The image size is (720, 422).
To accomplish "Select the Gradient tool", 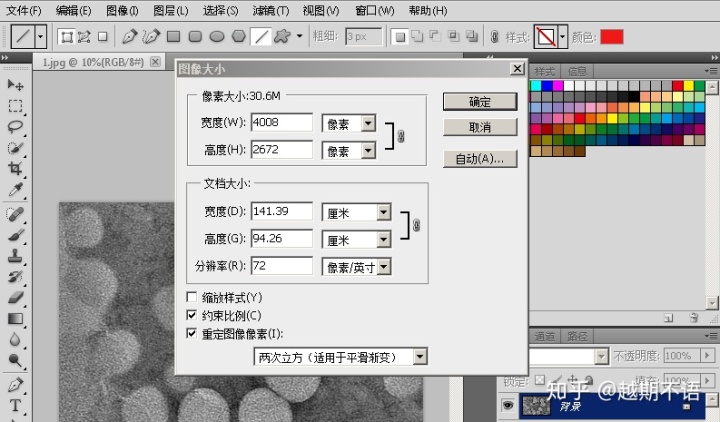I will 15,319.
